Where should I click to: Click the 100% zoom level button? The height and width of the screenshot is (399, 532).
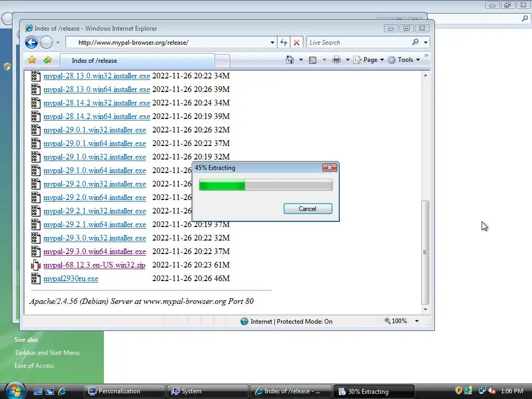click(x=396, y=321)
